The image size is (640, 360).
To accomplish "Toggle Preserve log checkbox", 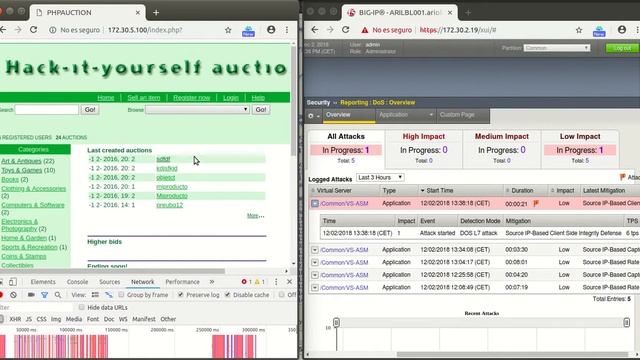I will coord(180,295).
